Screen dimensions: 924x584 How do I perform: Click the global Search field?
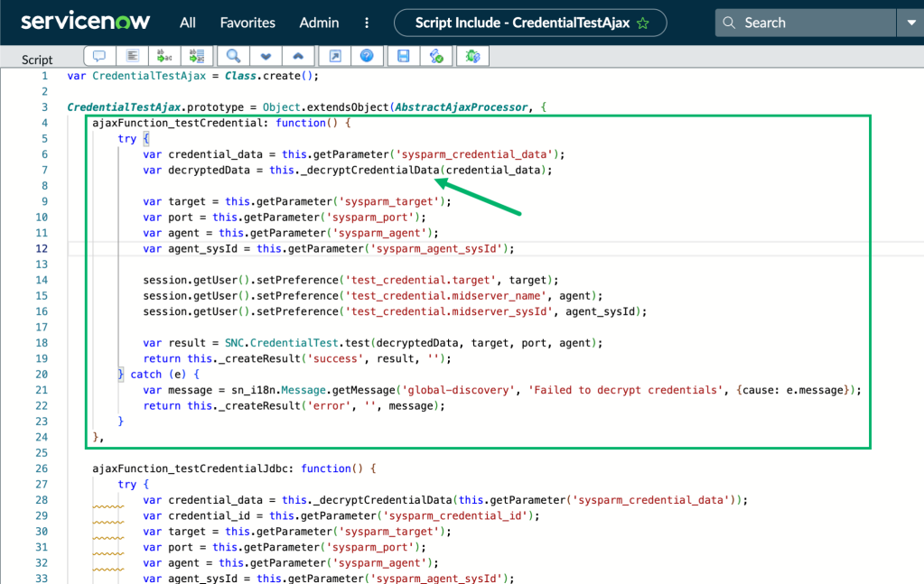pyautogui.click(x=806, y=23)
